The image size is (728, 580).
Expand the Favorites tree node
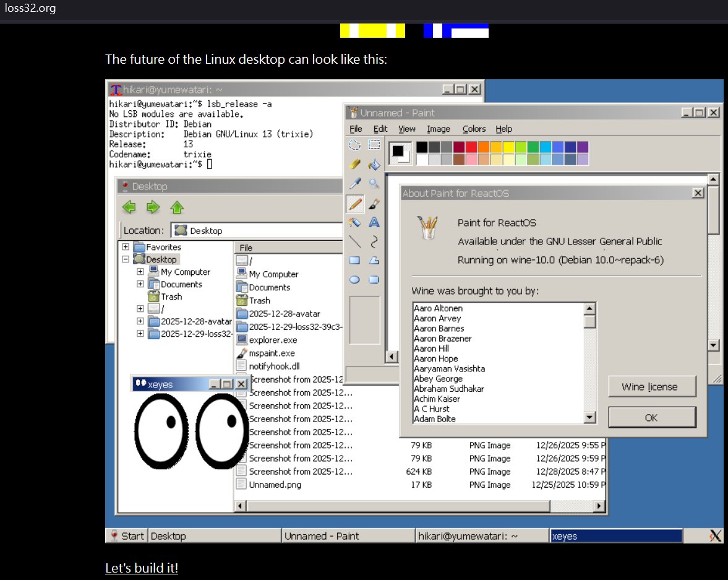[x=126, y=247]
